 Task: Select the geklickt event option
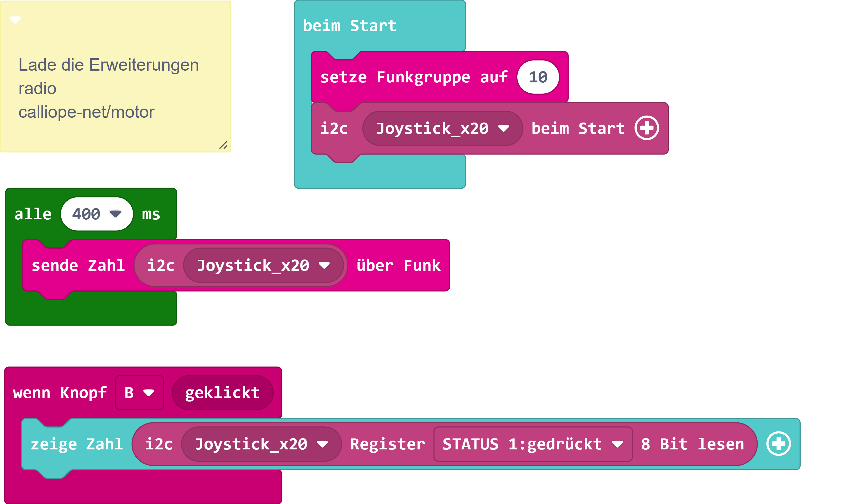[223, 393]
